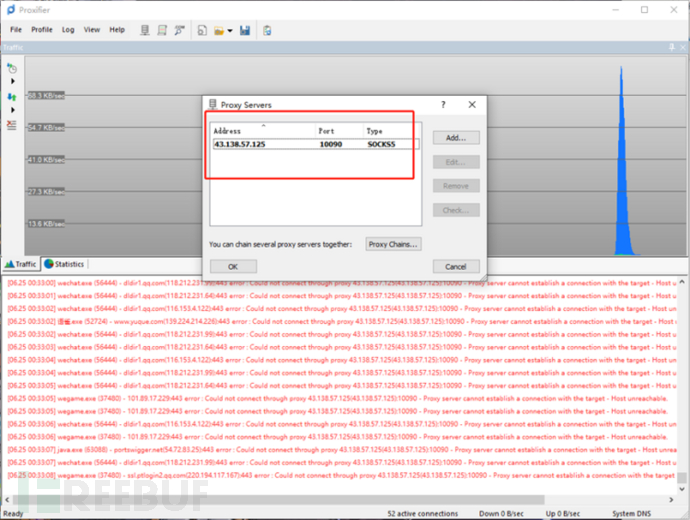Viewport: 690px width, 520px height.
Task: Click Add... in Proxy Servers dialog
Action: [456, 138]
